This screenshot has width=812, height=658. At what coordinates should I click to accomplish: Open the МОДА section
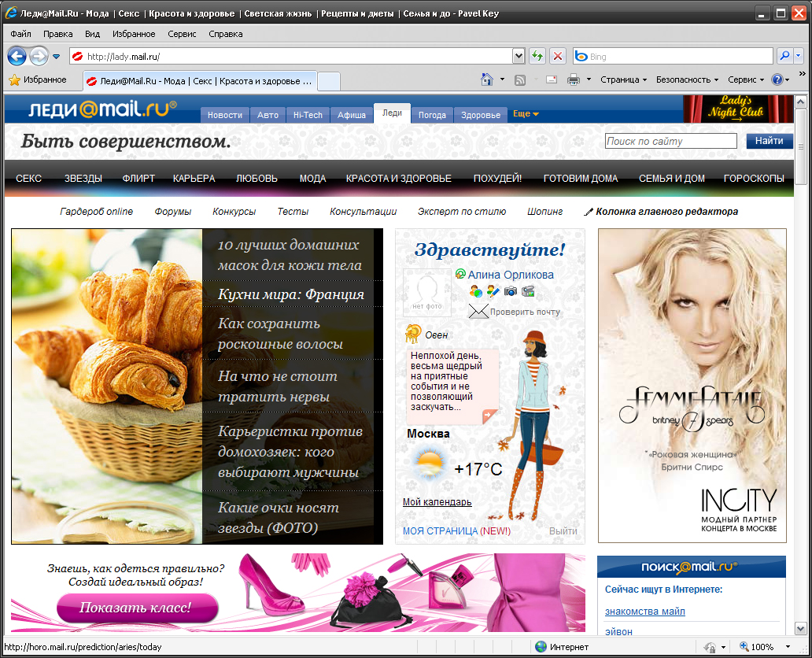[x=313, y=178]
